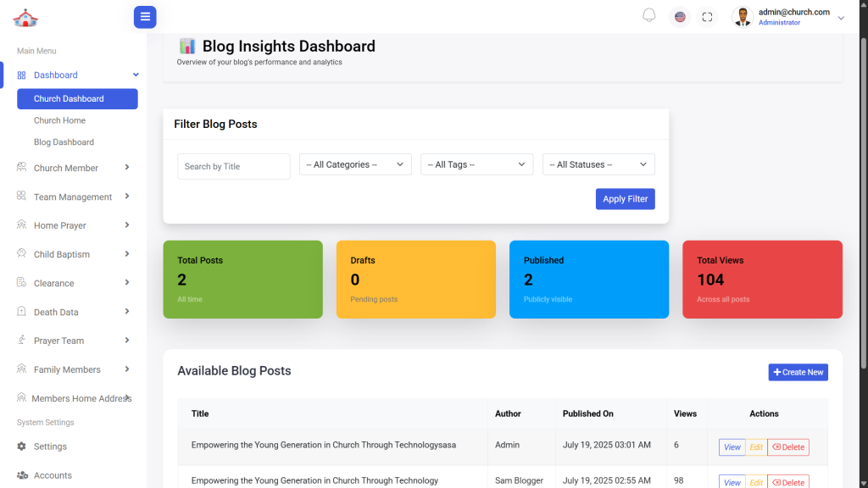Click the Search by Title field
This screenshot has width=868, height=488.
point(234,166)
